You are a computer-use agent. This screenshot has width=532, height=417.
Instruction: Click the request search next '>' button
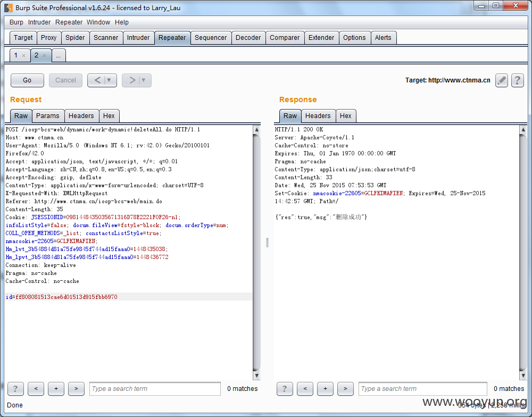[x=76, y=388]
